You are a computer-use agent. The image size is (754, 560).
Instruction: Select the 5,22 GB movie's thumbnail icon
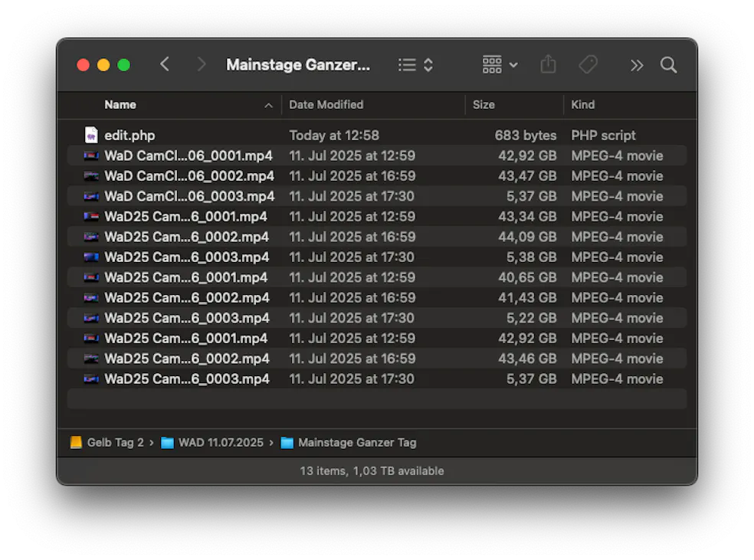[x=91, y=318]
